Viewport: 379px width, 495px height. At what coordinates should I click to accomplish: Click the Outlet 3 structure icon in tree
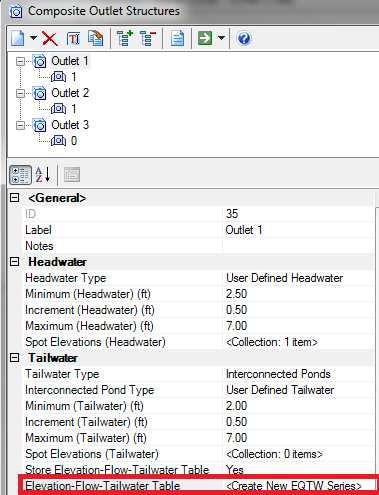point(40,125)
